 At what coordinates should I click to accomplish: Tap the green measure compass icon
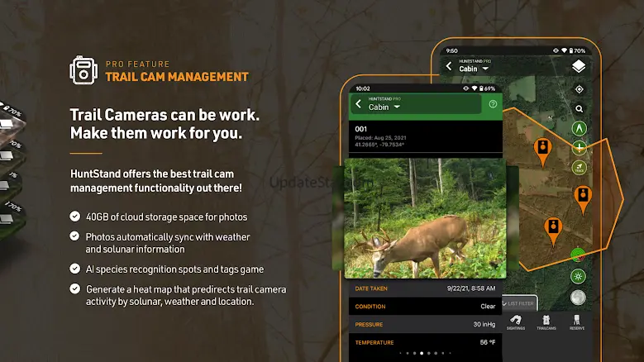[x=580, y=128]
